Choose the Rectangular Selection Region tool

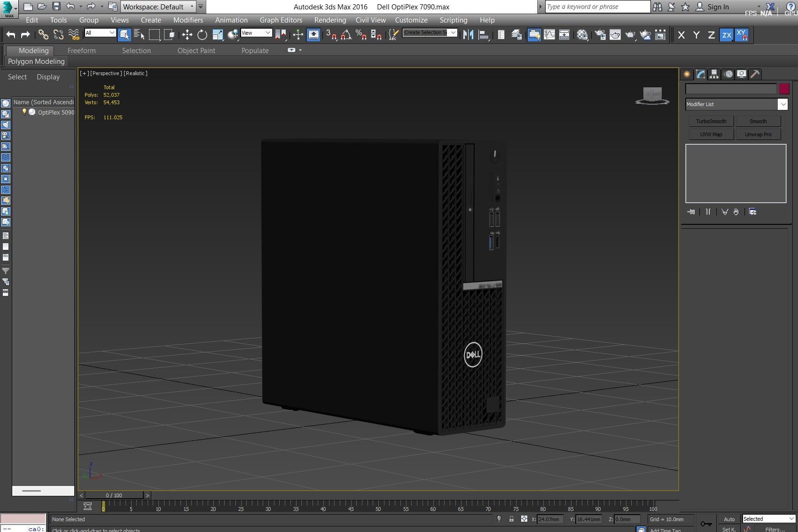click(154, 34)
